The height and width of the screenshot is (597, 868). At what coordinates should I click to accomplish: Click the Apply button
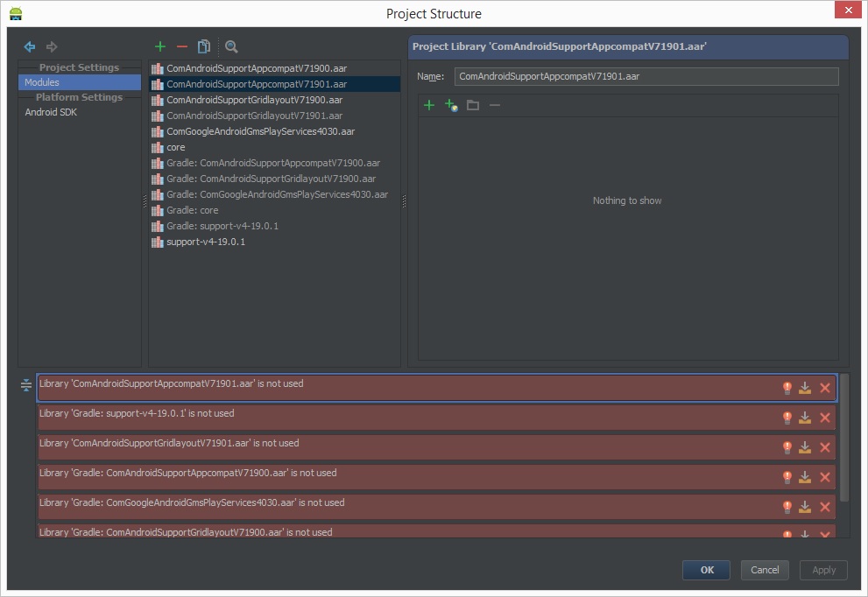(823, 570)
